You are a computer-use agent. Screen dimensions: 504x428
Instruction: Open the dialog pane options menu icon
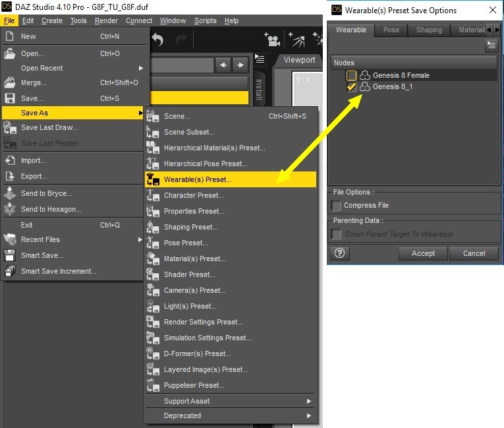click(491, 45)
